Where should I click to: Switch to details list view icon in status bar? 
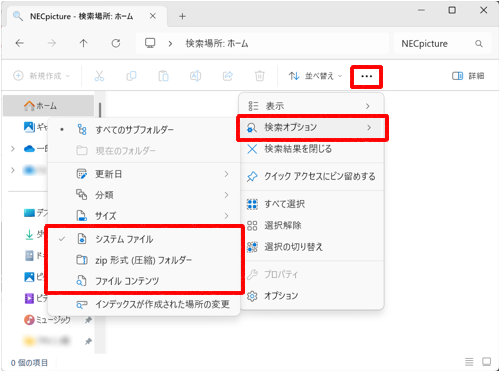pos(469,361)
